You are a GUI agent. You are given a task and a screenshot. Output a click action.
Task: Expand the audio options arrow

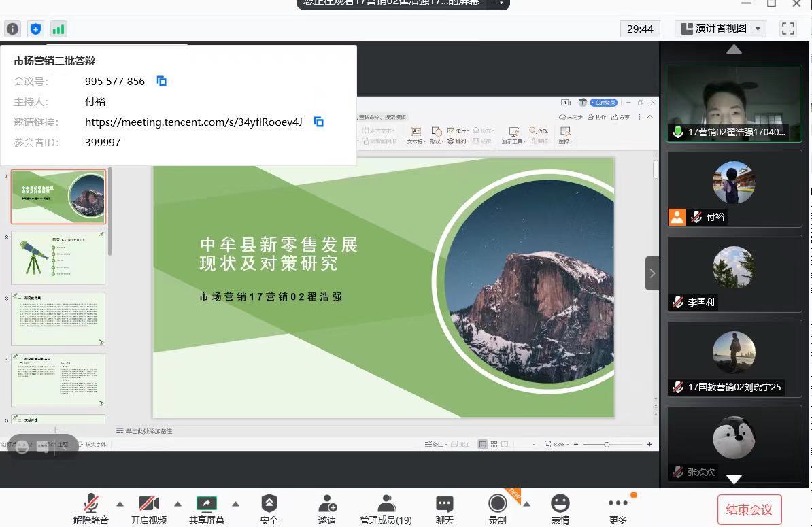coord(120,504)
